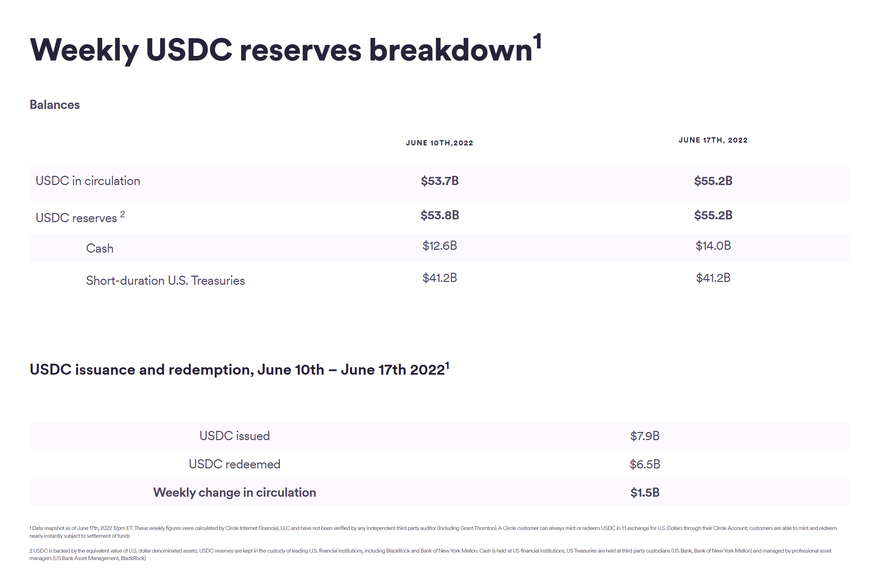Click the Balances section label

pyautogui.click(x=55, y=105)
